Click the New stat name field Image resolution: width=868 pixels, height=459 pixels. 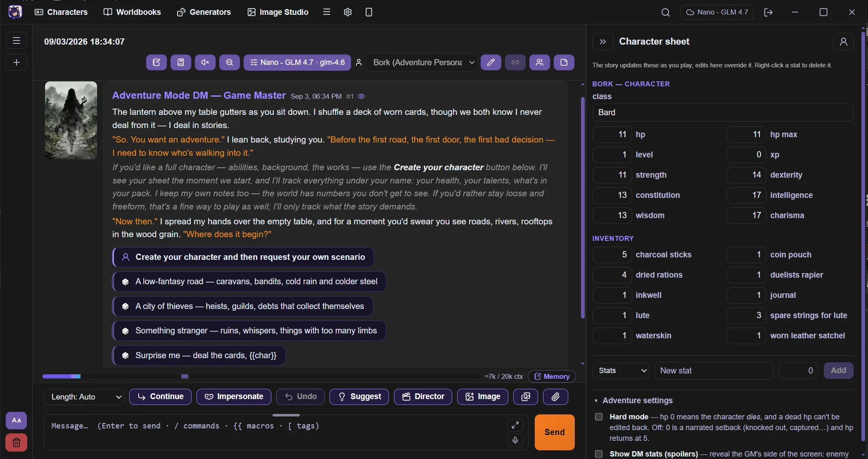pyautogui.click(x=714, y=371)
